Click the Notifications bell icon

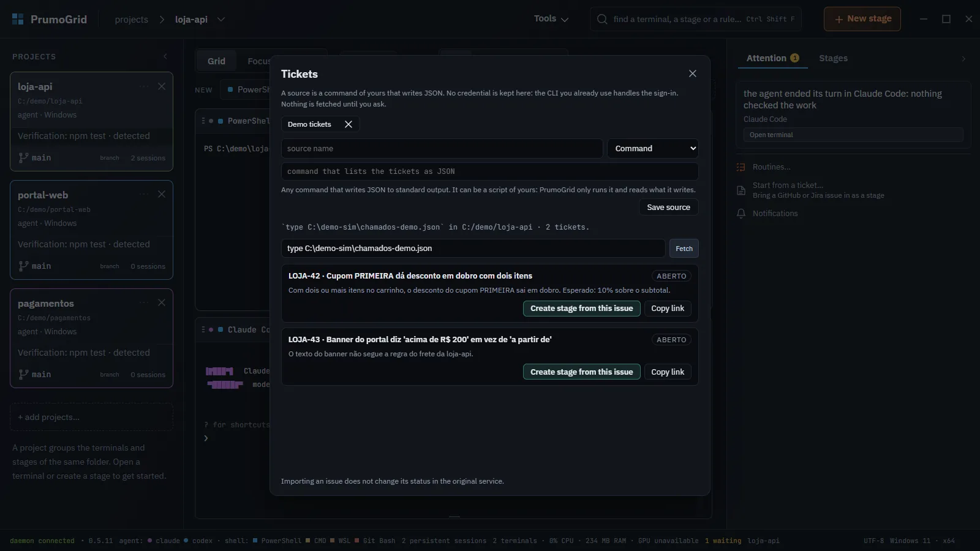741,214
